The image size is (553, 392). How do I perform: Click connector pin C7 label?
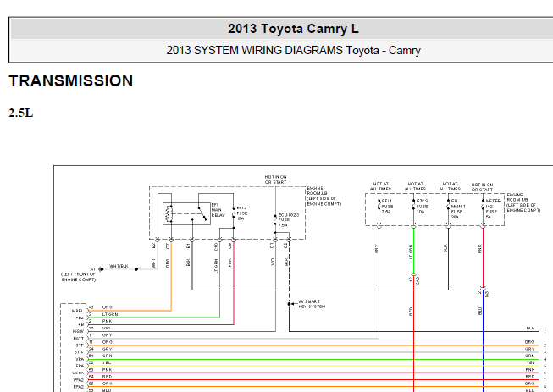tap(168, 246)
